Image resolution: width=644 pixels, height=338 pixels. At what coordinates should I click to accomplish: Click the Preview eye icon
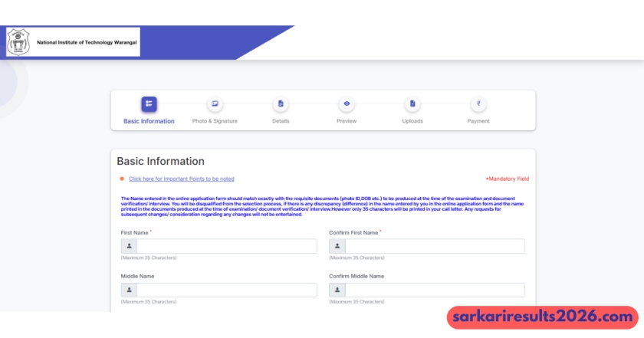pyautogui.click(x=347, y=104)
